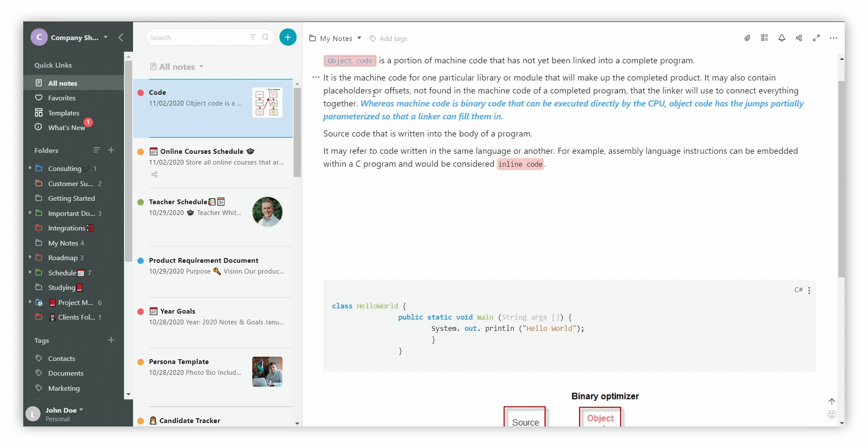
Task: Open the Teacher Schedule note
Action: pyautogui.click(x=213, y=217)
